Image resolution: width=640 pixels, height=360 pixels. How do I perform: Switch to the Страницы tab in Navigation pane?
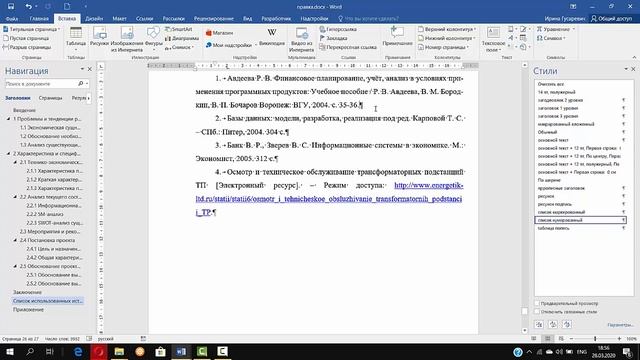click(x=50, y=98)
